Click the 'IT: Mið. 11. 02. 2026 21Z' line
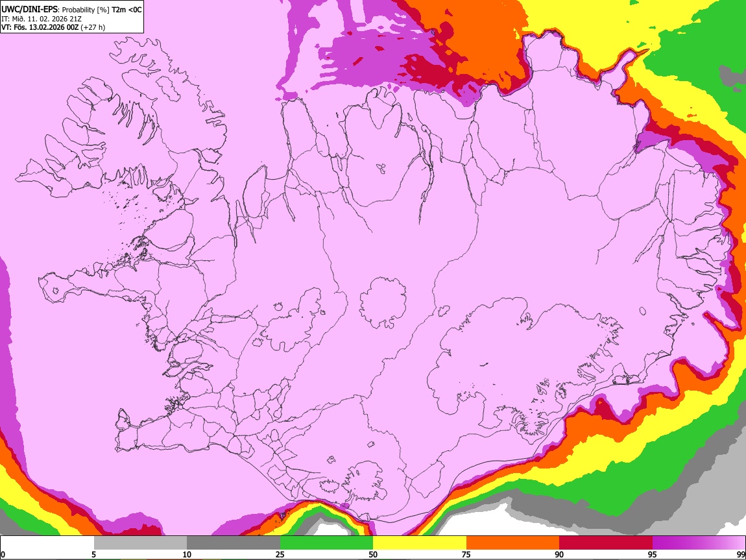The height and width of the screenshot is (560, 746). [42, 19]
